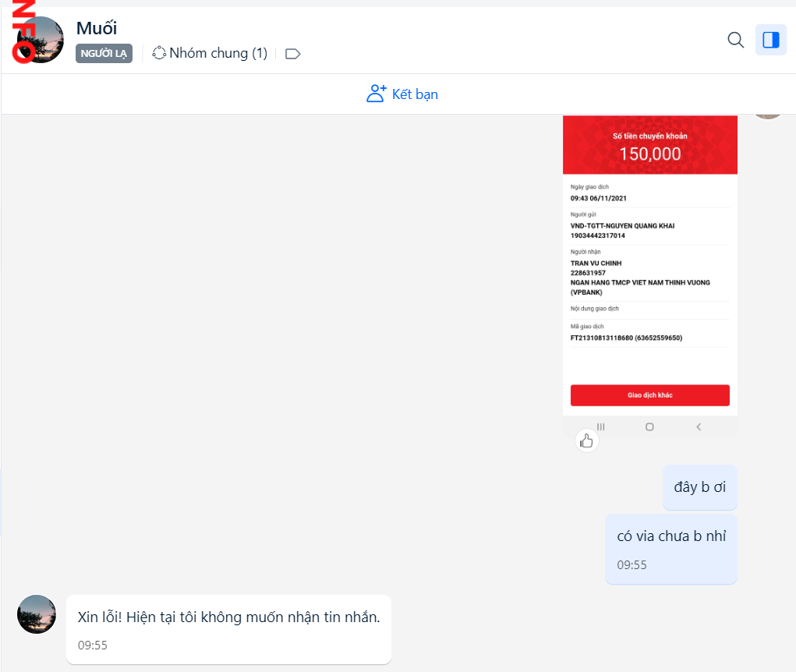Click the add-friend person icon
Screen dimensions: 796x672
coord(377,94)
